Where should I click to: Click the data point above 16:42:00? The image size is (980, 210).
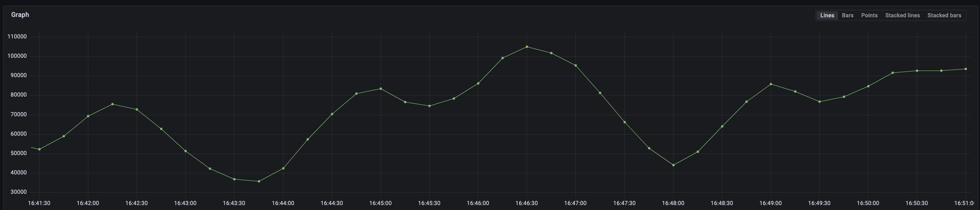(88, 116)
